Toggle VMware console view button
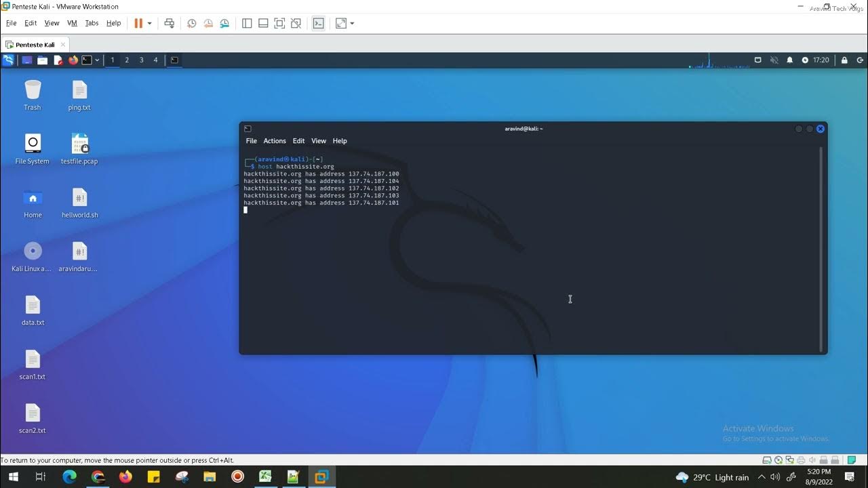The width and height of the screenshot is (868, 488). pos(318,23)
